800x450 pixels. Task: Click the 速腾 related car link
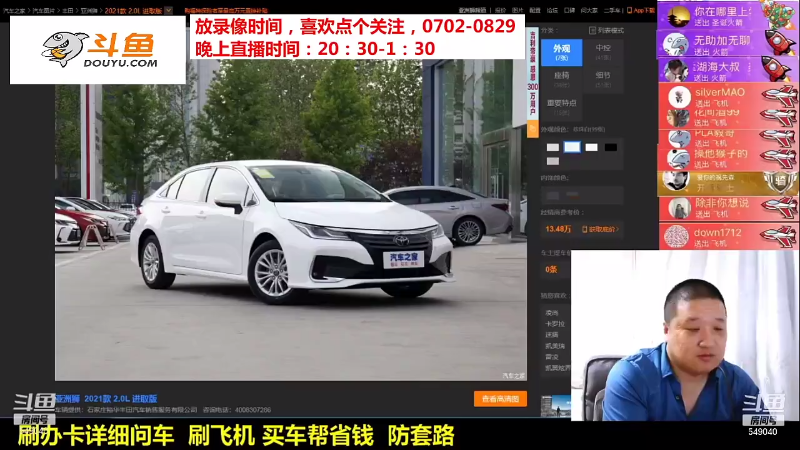pyautogui.click(x=552, y=335)
